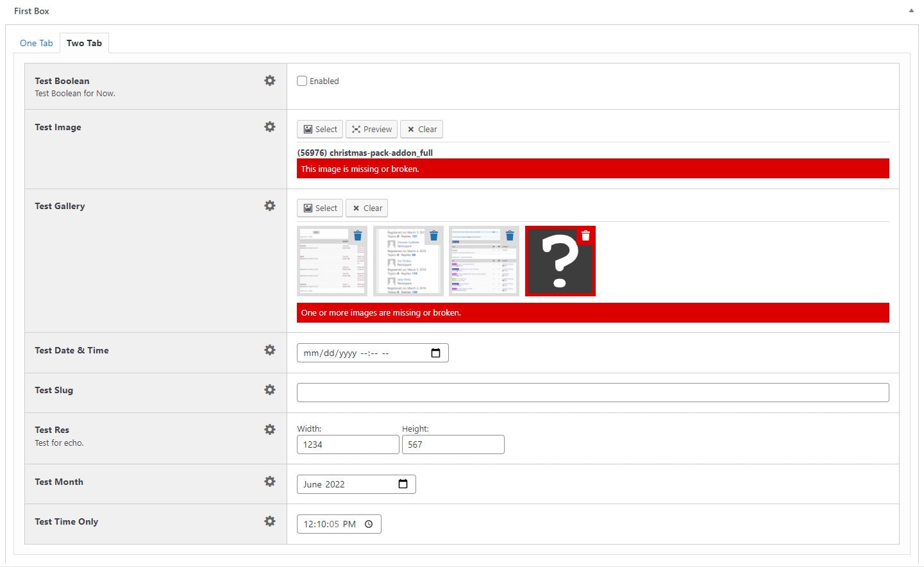Preview the Test Image
This screenshot has width=924, height=567.
372,129
